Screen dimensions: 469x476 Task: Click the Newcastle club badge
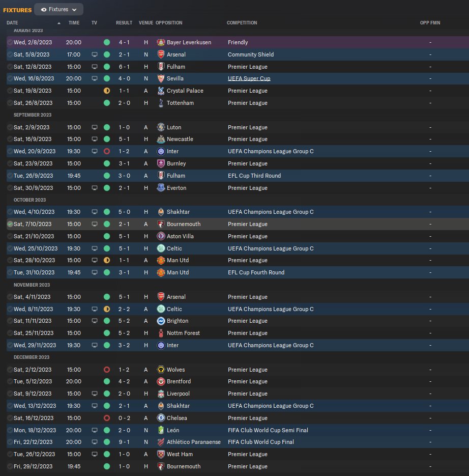(x=161, y=139)
